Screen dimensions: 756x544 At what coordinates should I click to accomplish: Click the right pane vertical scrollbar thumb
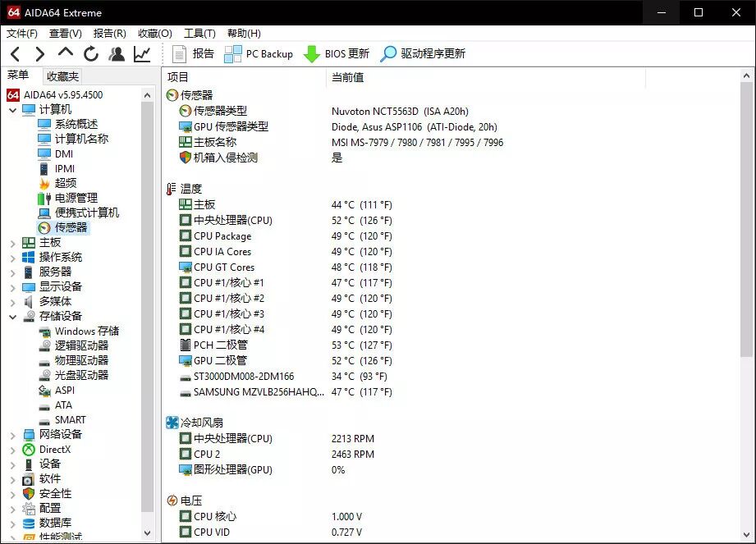tap(746, 219)
